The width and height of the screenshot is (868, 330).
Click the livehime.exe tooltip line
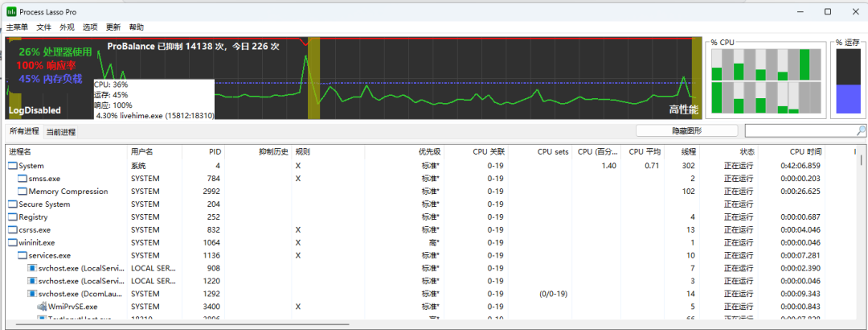[x=155, y=115]
